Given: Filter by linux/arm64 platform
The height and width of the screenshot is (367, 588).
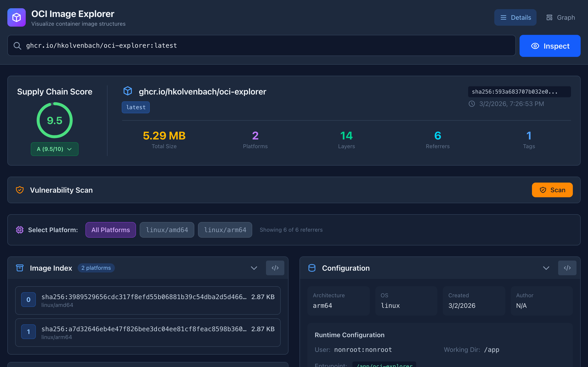Looking at the screenshot, I should tap(225, 230).
